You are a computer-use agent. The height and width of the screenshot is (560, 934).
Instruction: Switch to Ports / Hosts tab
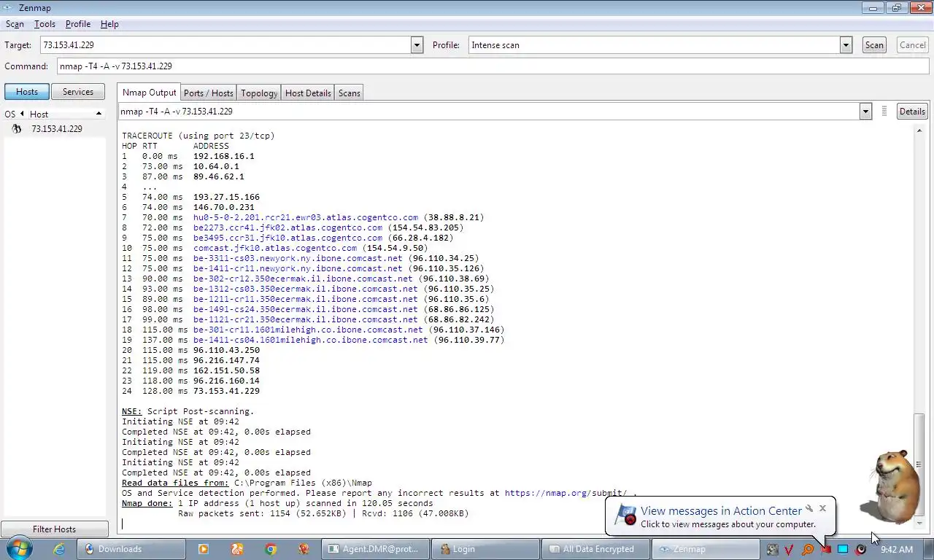pos(209,93)
